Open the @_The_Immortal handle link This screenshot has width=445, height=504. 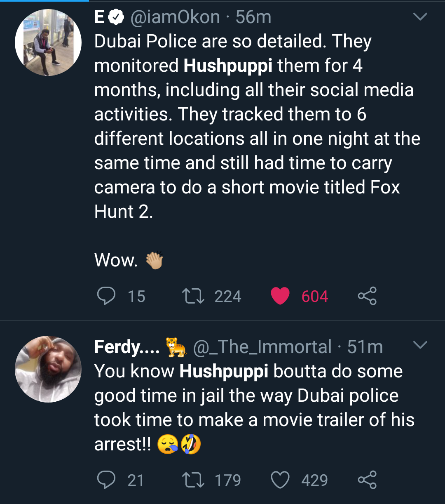click(x=262, y=347)
